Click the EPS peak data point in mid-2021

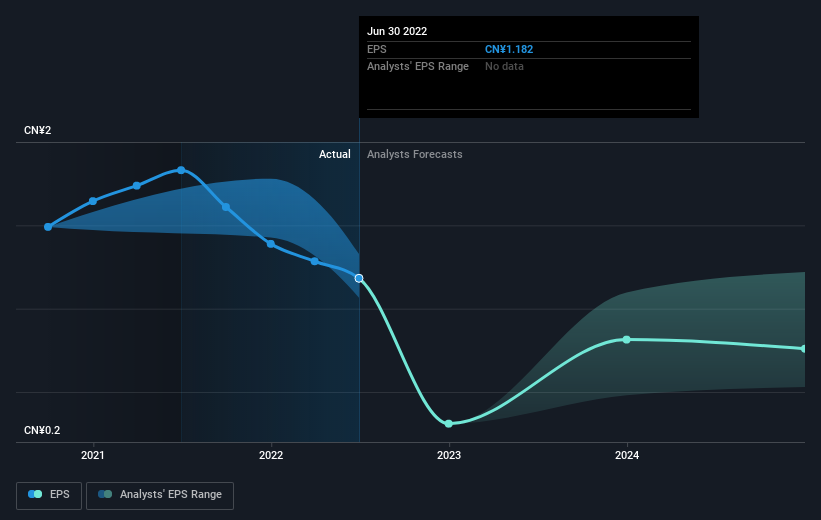point(181,170)
